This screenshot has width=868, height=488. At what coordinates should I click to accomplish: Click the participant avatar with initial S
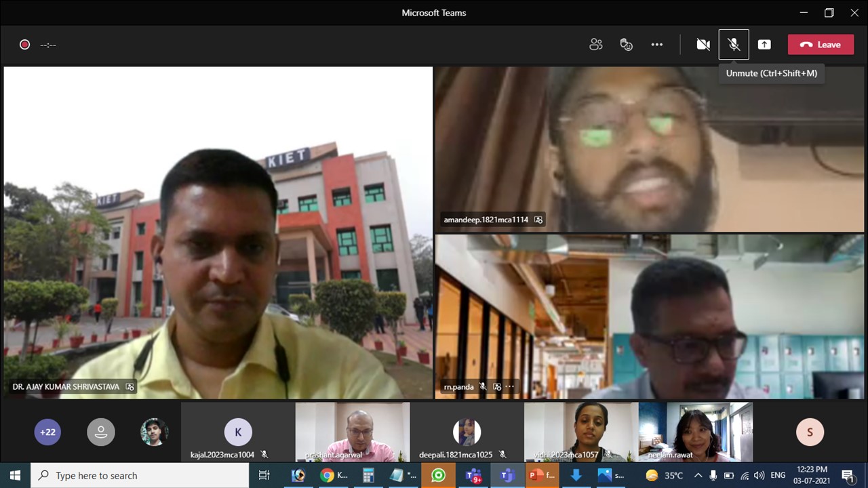[809, 432]
